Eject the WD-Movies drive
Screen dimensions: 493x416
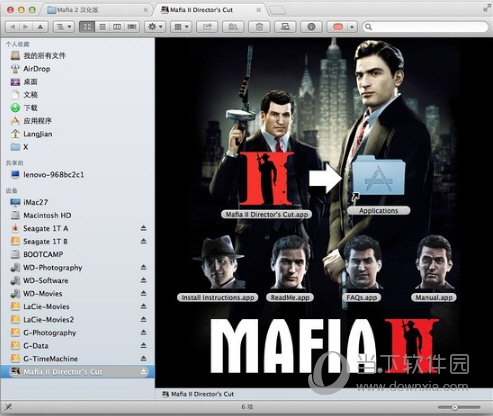coord(143,293)
